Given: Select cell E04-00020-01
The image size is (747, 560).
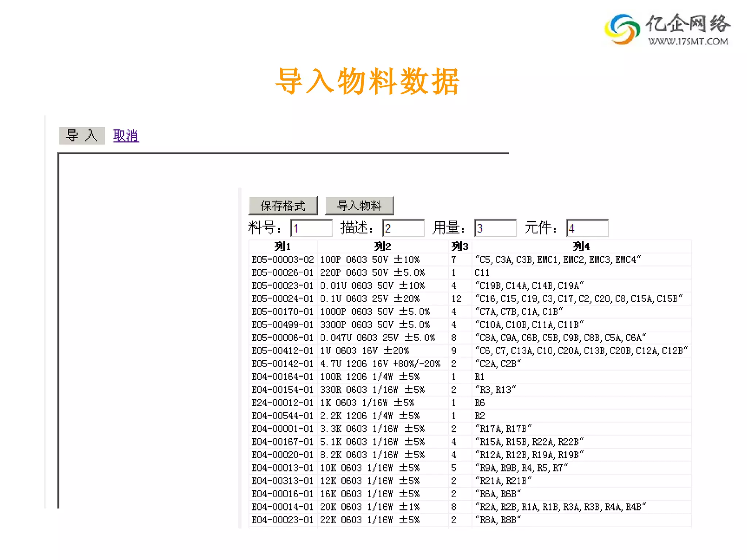Looking at the screenshot, I should click(283, 455).
